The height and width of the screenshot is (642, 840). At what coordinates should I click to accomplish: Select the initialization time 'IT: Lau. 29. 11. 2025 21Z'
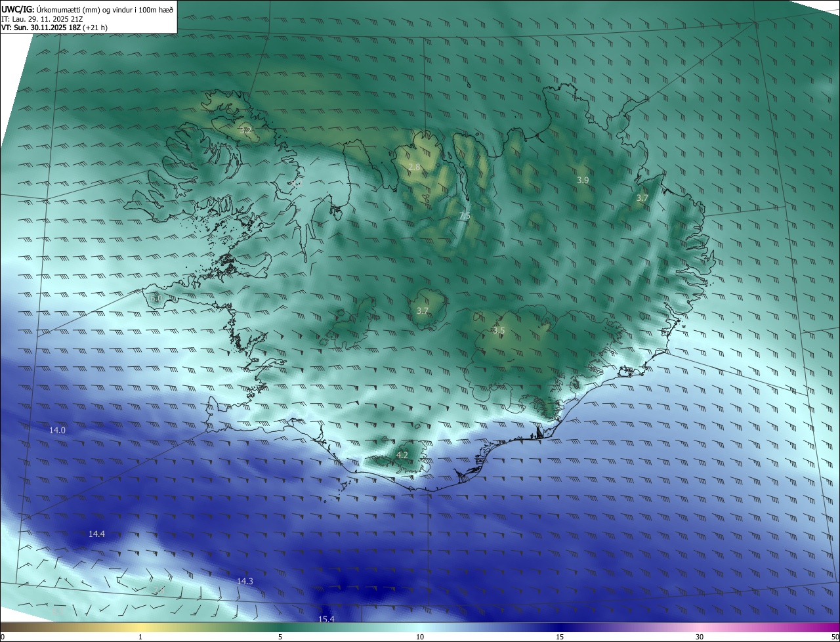point(42,19)
